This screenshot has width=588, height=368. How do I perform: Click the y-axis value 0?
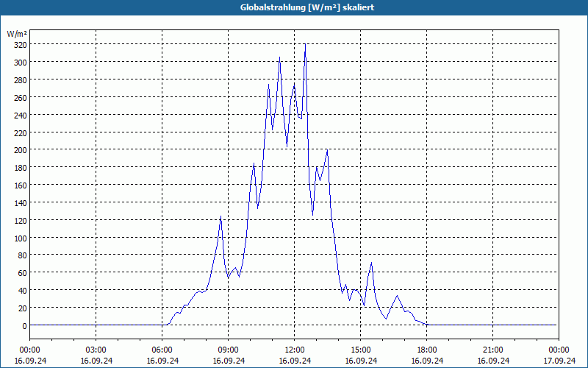click(x=25, y=326)
